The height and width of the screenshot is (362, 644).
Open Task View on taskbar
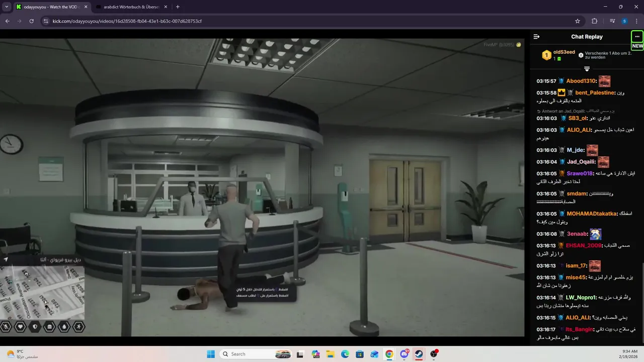(301, 354)
